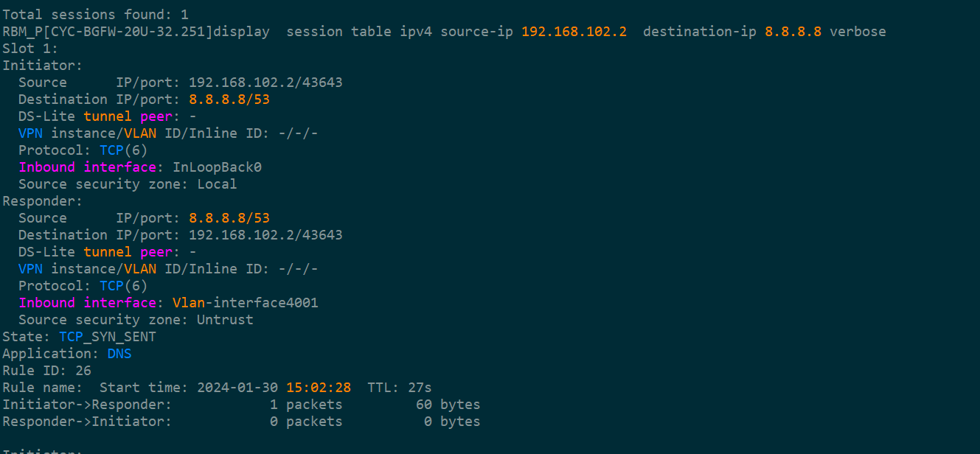Click the DNS application value
Viewport: 980px width, 454px height.
(x=119, y=354)
